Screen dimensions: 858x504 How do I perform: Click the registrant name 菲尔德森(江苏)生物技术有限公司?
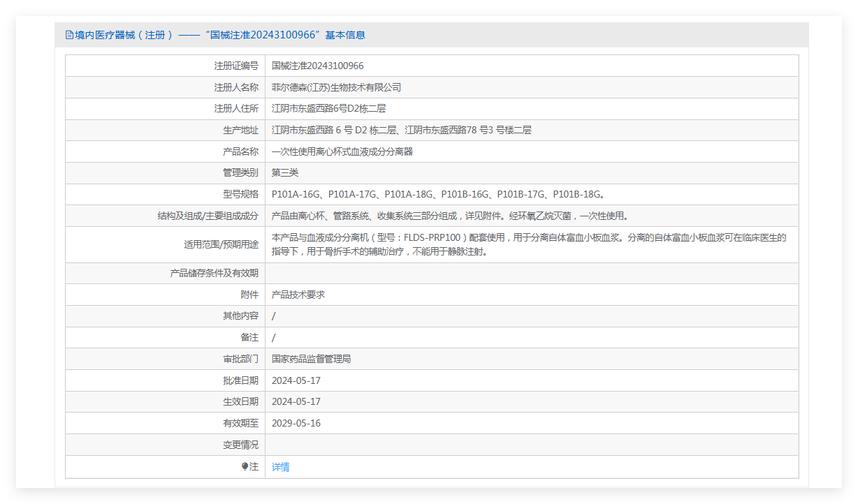336,87
